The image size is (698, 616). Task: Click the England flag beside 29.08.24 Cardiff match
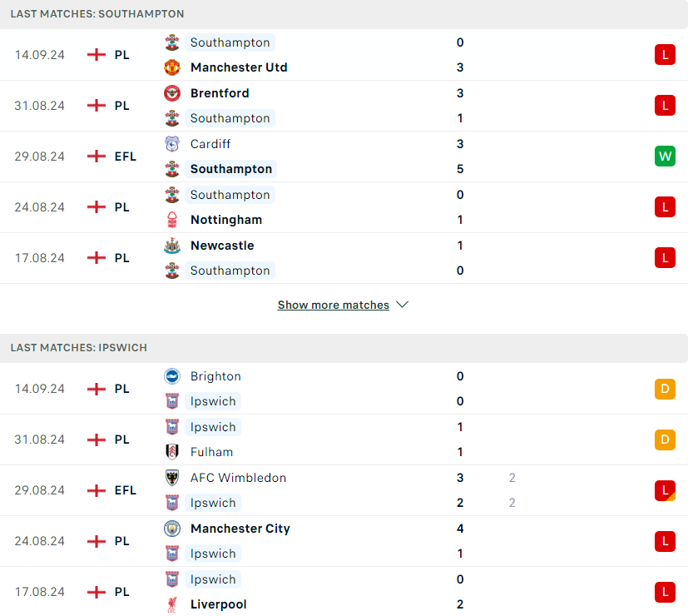(97, 156)
